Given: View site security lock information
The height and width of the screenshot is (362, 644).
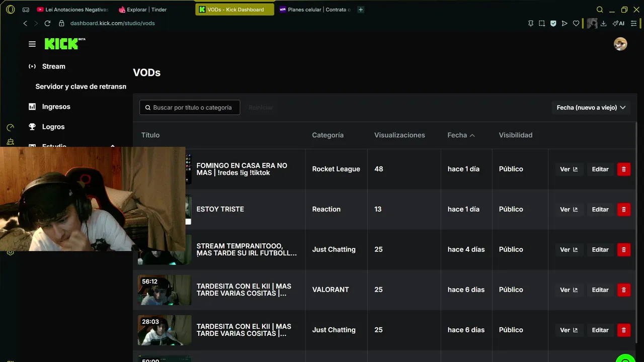Looking at the screenshot, I should coord(61,23).
